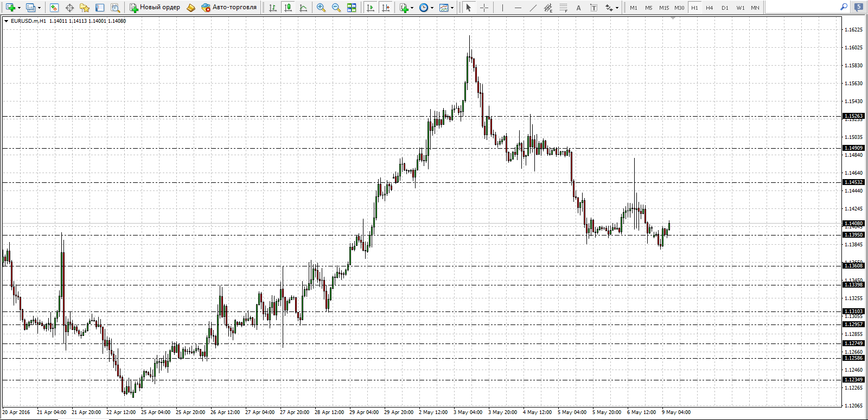Click the 3 May 04:00 time label
Image resolution: width=868 pixels, height=420 pixels.
(x=468, y=412)
